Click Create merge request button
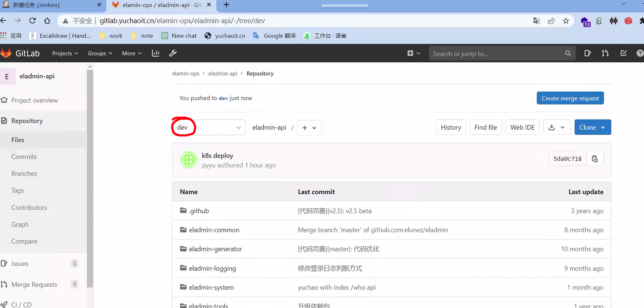 pyautogui.click(x=570, y=98)
